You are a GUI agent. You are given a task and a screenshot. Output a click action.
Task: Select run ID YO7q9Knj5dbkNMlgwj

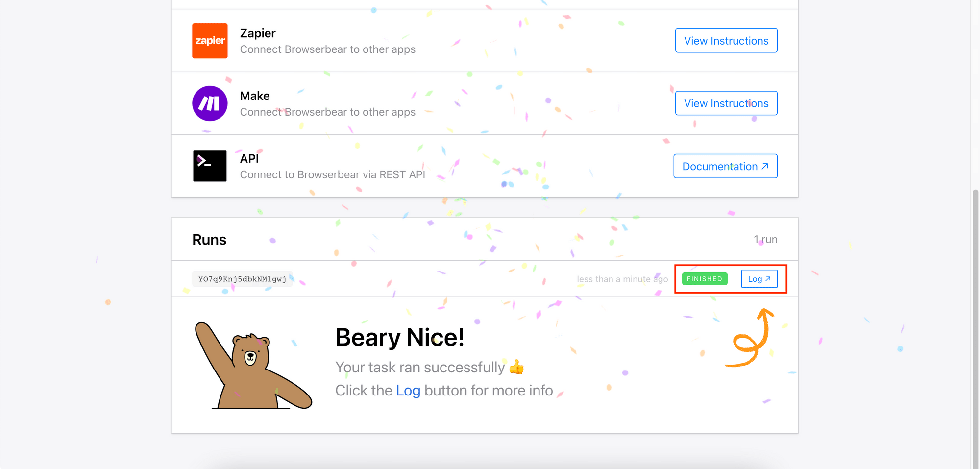coord(242,278)
